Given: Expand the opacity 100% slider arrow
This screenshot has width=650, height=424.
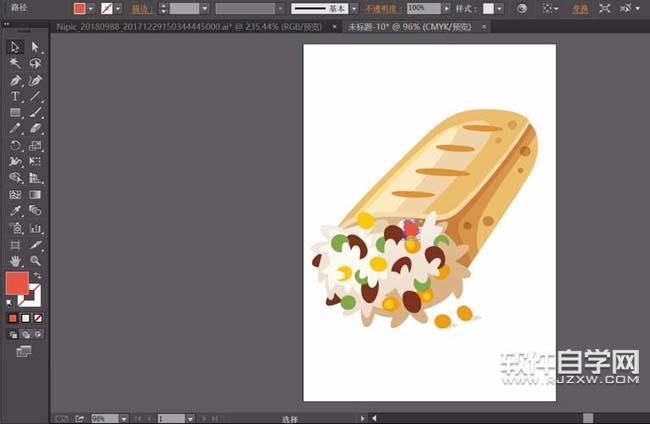Looking at the screenshot, I should [x=446, y=8].
